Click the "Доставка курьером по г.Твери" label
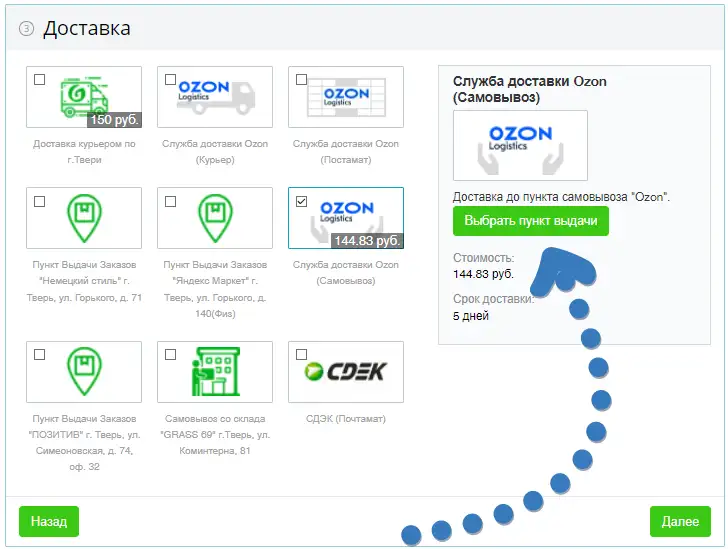728x549 pixels. pos(84,152)
